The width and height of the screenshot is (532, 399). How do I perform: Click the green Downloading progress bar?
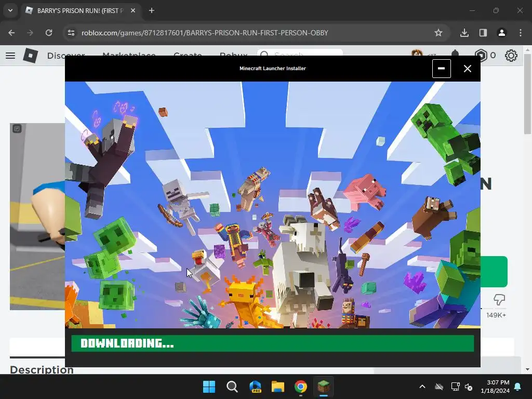point(272,343)
